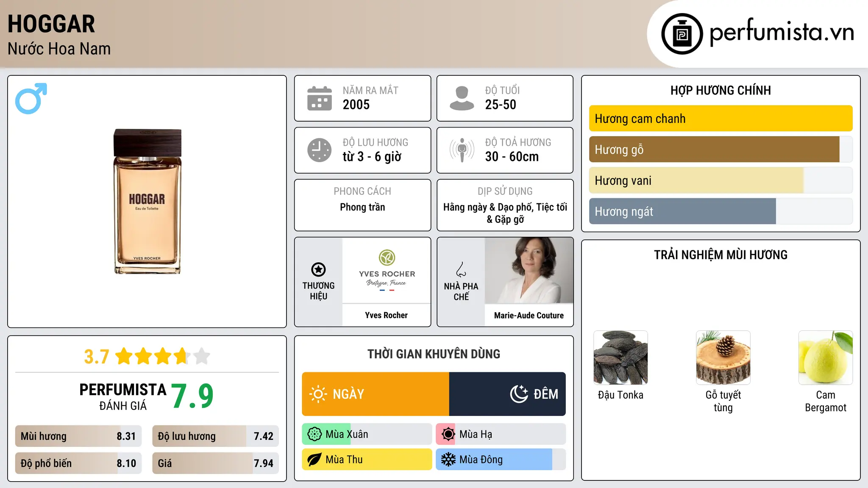Click the PERFUMISTA ĐÁNH GIÁ label
Image resolution: width=868 pixels, height=488 pixels.
point(123,396)
